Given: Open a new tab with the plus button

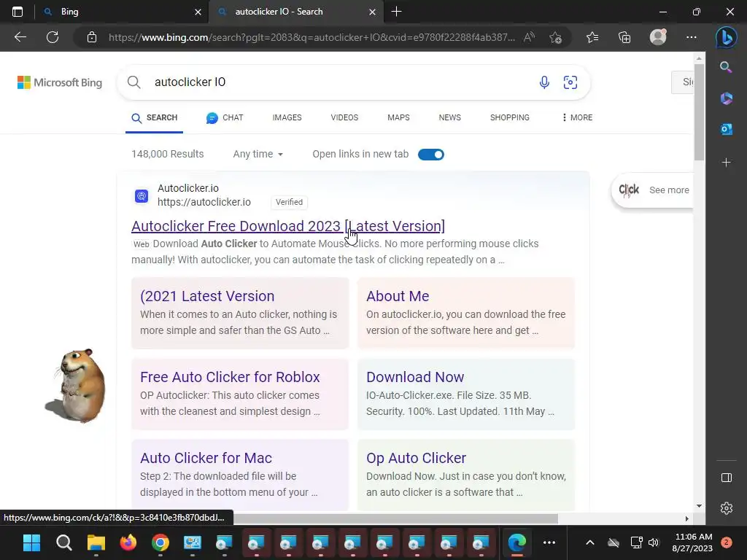Looking at the screenshot, I should (x=396, y=12).
